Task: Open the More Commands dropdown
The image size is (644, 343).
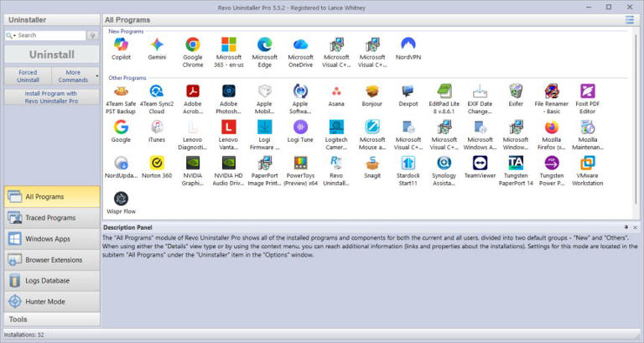Action: [x=75, y=76]
